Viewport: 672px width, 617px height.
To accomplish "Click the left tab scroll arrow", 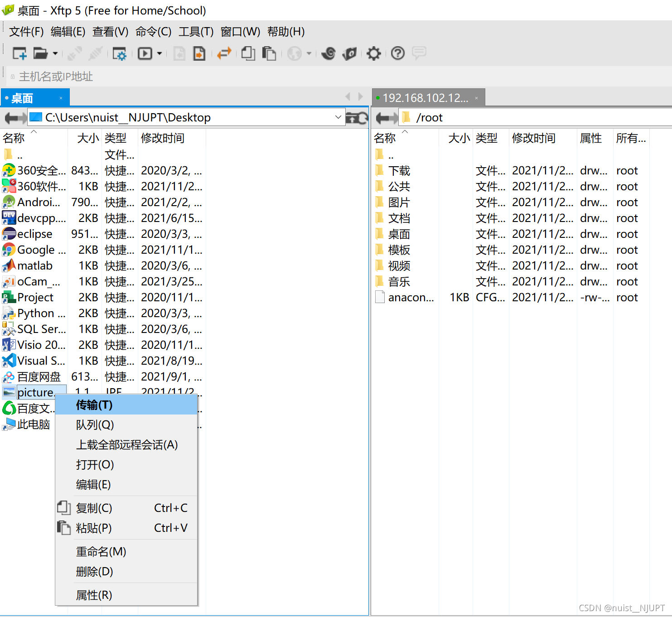I will coord(348,96).
